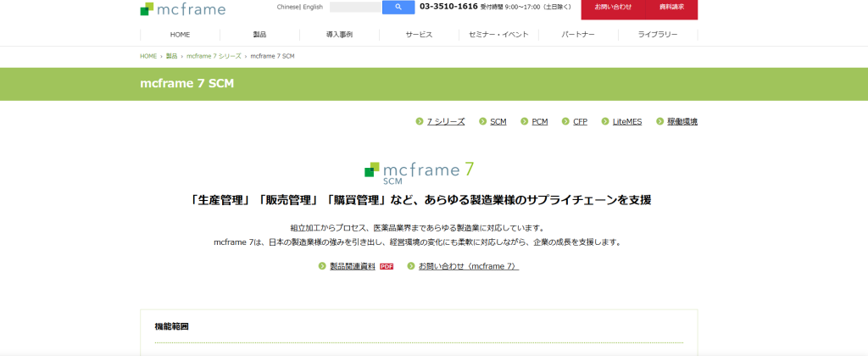This screenshot has width=868, height=356.
Task: Click green arrow icon beside SCM link
Action: coord(482,122)
